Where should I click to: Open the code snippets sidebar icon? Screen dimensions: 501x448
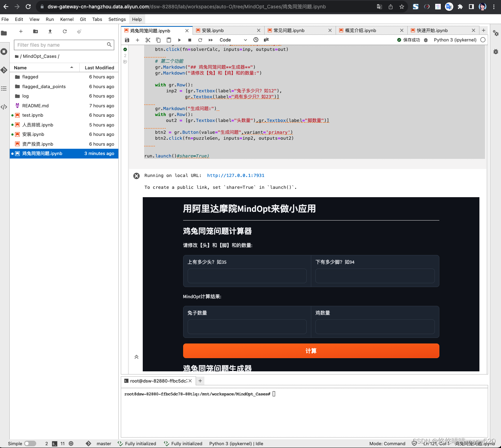[4, 107]
